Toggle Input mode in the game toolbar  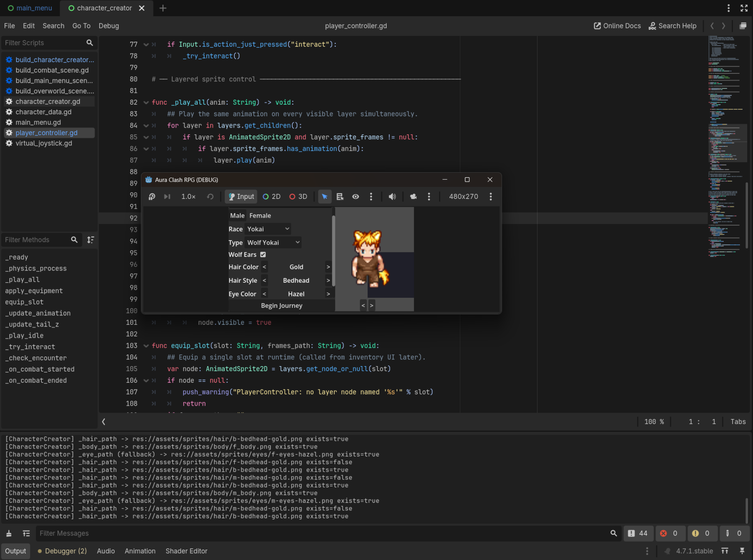(241, 196)
